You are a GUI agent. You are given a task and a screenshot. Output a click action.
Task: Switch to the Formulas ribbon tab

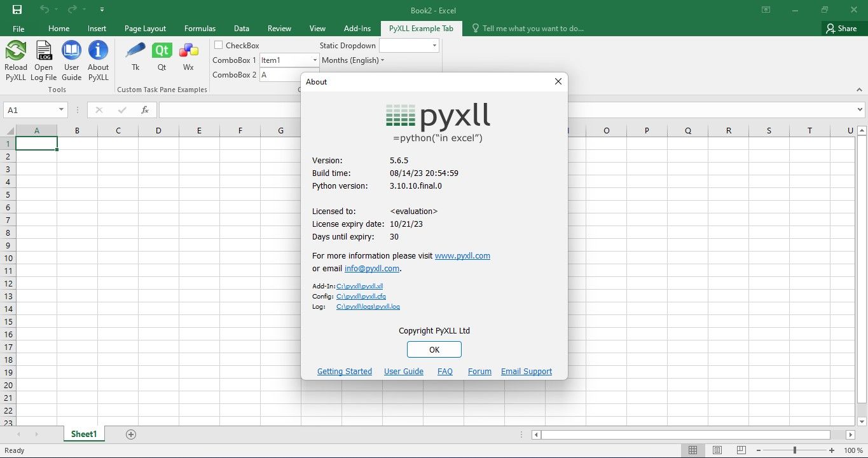pyautogui.click(x=200, y=28)
